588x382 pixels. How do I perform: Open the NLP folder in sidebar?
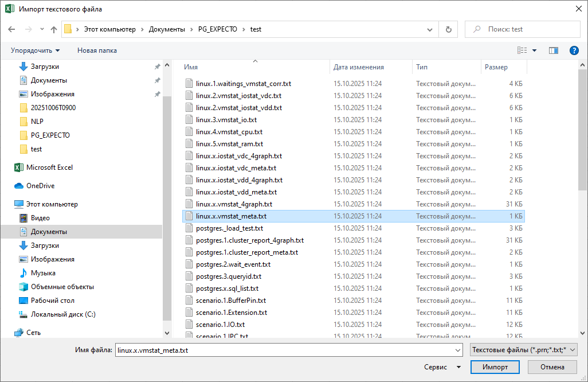pos(37,122)
